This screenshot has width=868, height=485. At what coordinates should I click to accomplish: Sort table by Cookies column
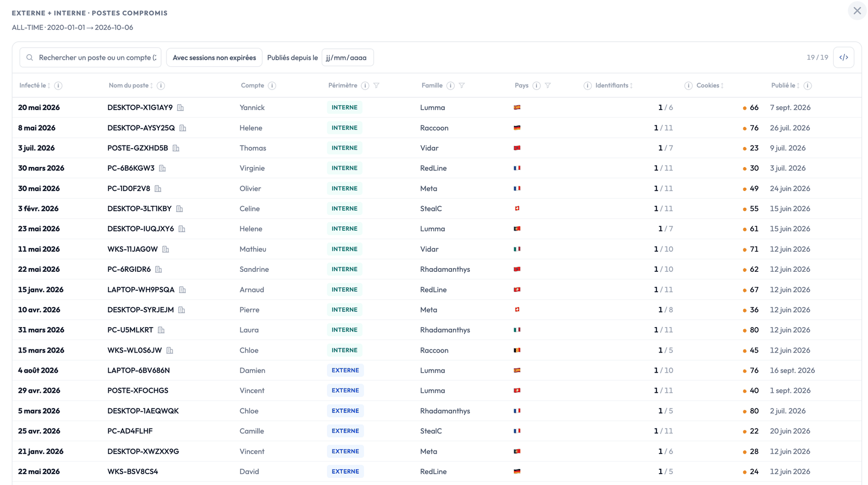[x=710, y=86]
